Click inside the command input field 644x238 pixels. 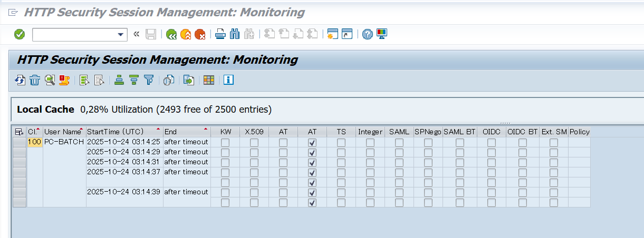tap(74, 35)
